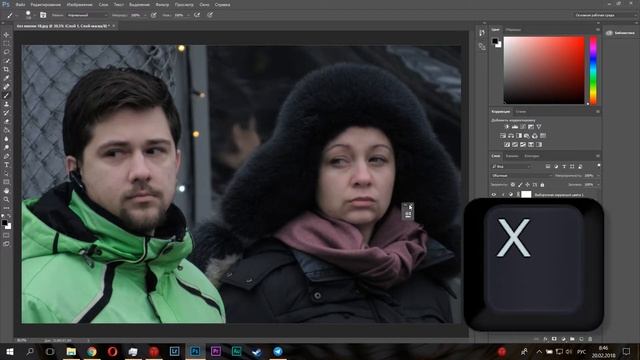
Task: Toggle the layer filter switch
Action: 598,165
